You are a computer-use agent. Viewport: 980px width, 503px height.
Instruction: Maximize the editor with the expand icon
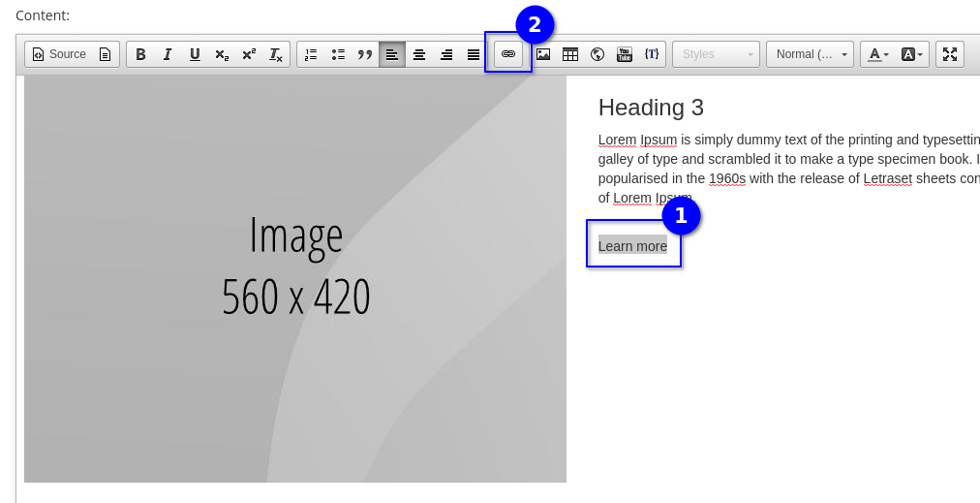pos(949,54)
